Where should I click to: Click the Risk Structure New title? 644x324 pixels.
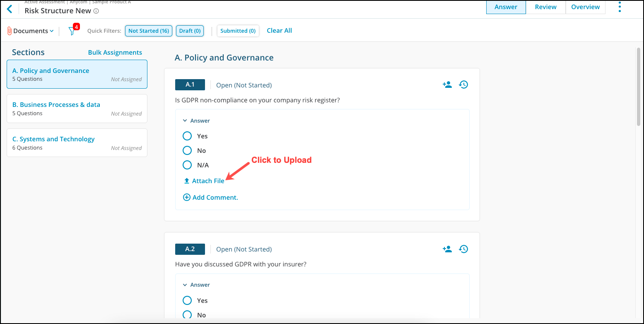58,11
